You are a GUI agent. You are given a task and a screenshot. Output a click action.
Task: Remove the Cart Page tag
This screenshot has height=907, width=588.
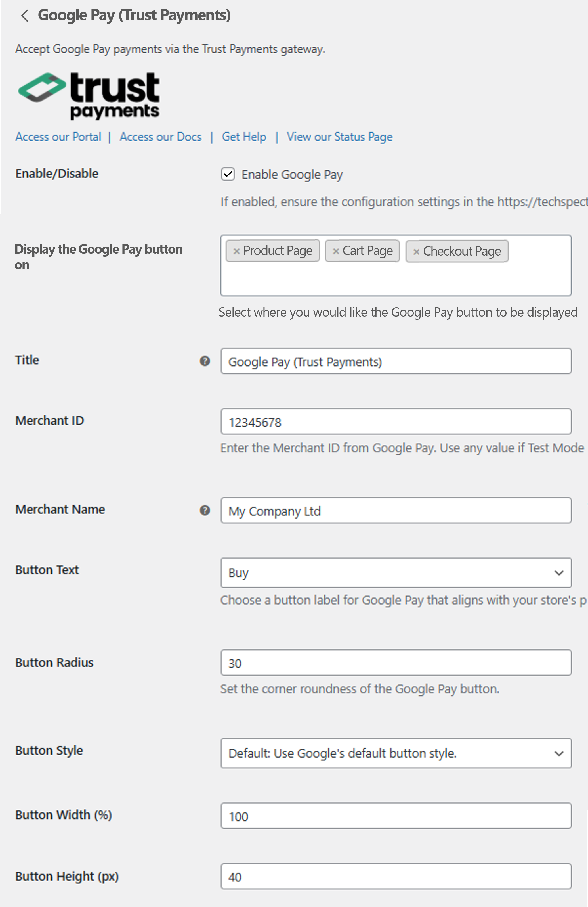coord(335,251)
